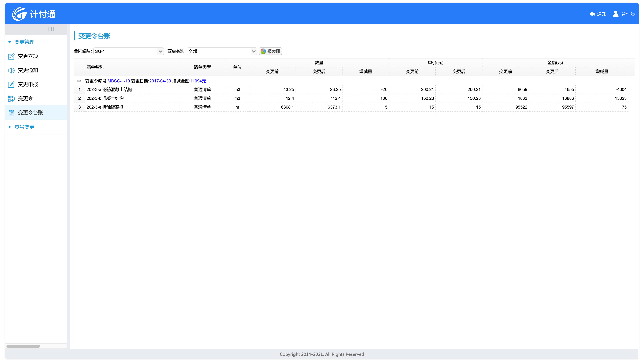Click the 变更通知 speaker icon

click(x=11, y=71)
